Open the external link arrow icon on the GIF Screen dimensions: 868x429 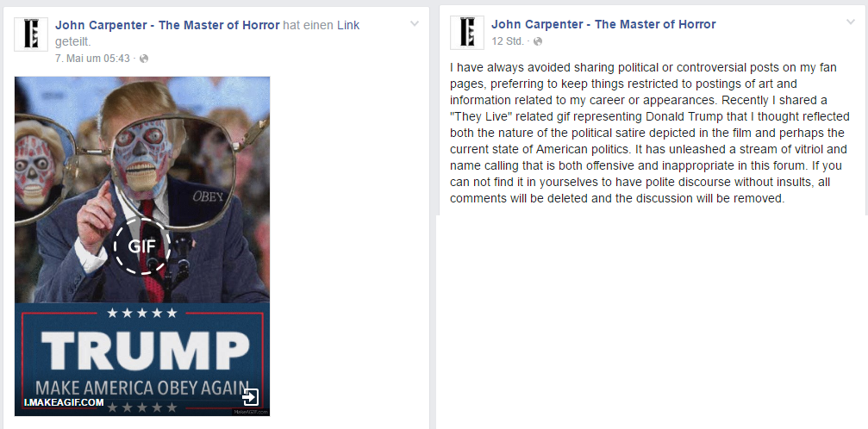pyautogui.click(x=250, y=397)
